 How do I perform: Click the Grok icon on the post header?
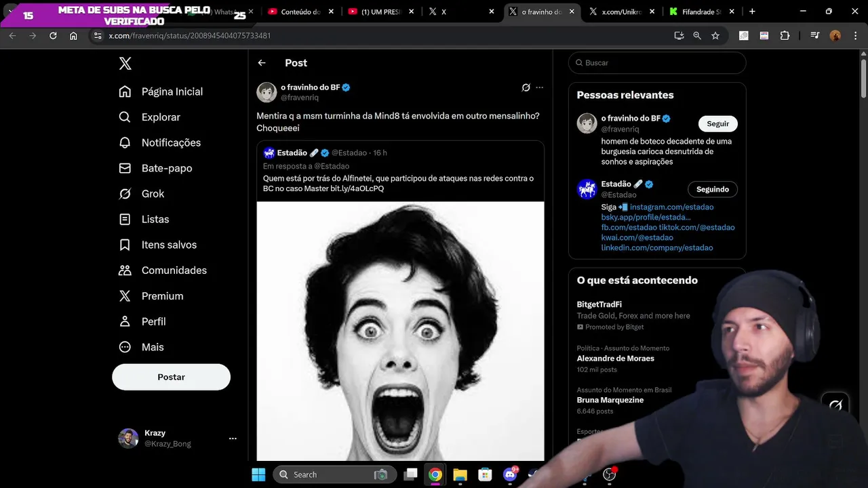click(x=526, y=87)
